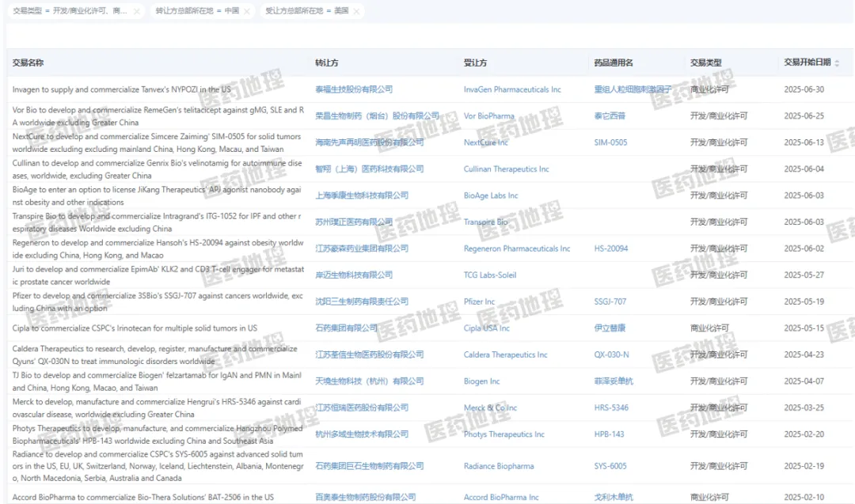The height and width of the screenshot is (504, 855).
Task: Click Pfizer Inc in licensee column
Action: (x=479, y=301)
